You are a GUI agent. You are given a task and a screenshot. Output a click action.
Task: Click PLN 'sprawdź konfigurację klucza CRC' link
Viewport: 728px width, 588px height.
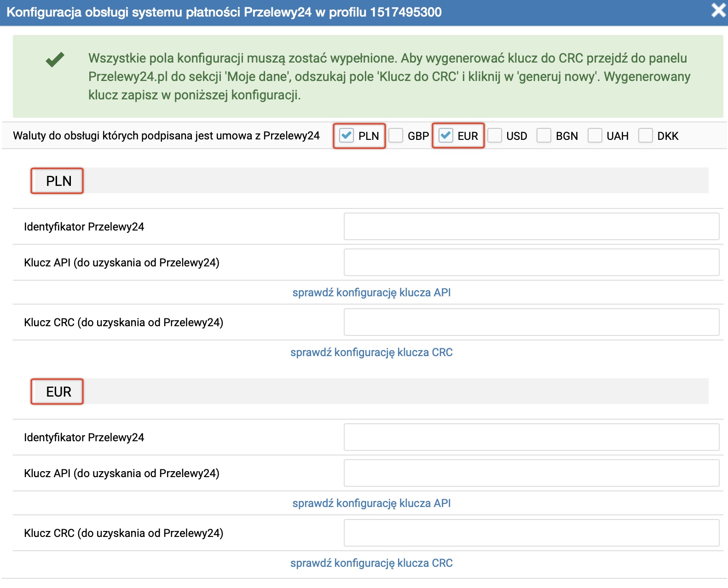click(x=371, y=352)
